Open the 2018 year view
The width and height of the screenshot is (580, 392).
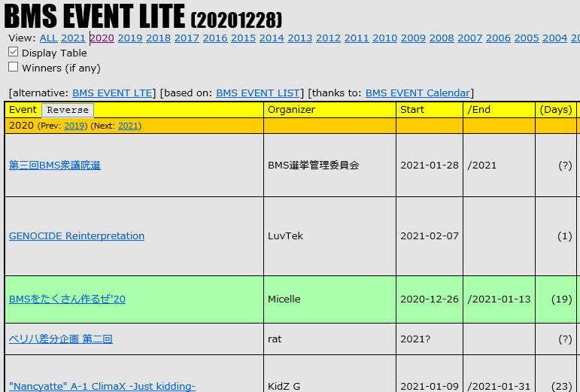point(158,38)
